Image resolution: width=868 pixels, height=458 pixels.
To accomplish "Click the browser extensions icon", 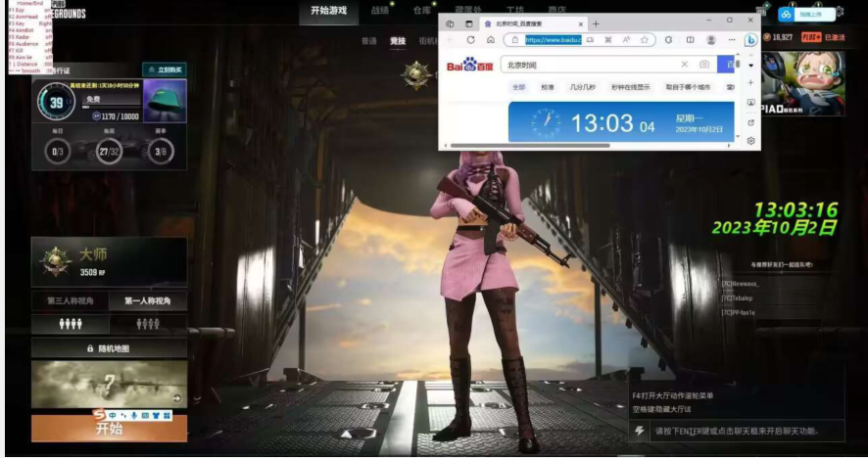I will (669, 40).
